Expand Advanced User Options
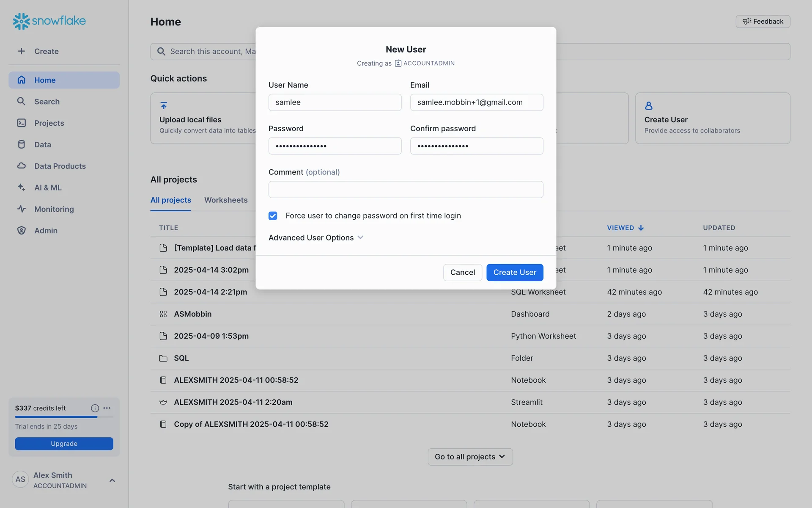The image size is (812, 508). click(316, 237)
